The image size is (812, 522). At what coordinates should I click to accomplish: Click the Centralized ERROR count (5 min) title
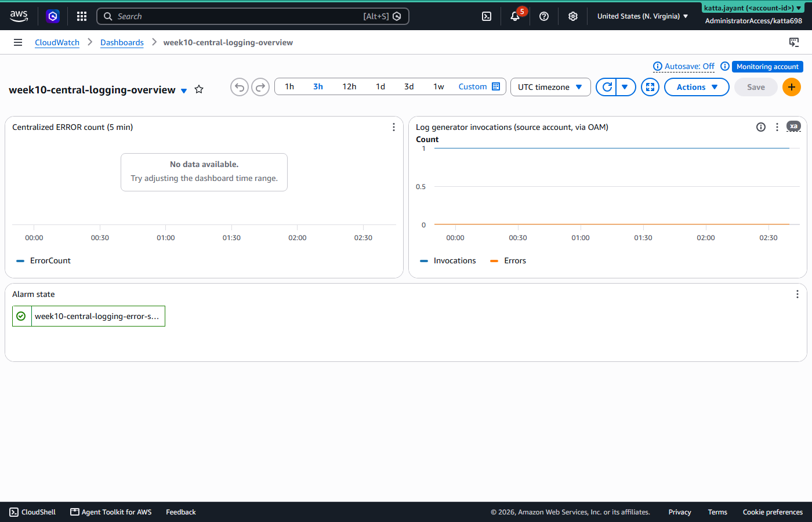pos(72,127)
